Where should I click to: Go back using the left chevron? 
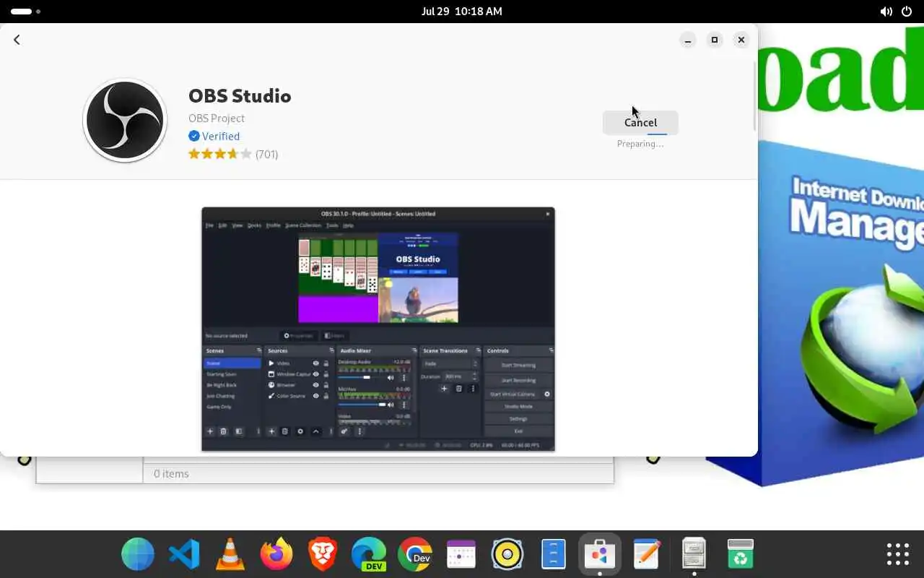pyautogui.click(x=17, y=40)
